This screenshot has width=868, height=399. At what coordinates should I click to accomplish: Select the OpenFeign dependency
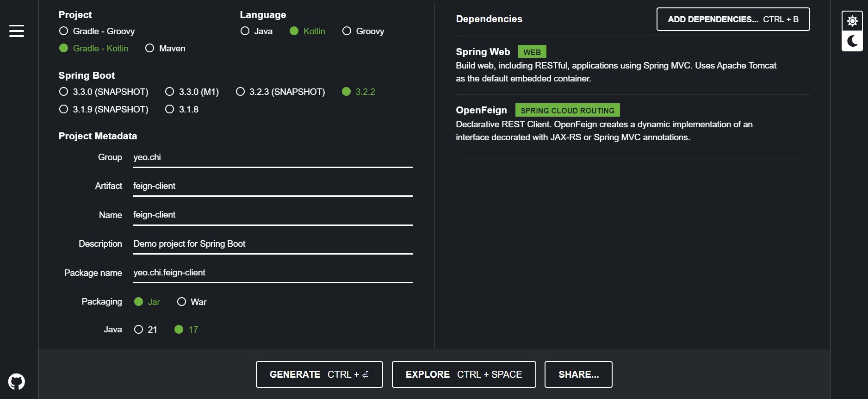[633, 124]
